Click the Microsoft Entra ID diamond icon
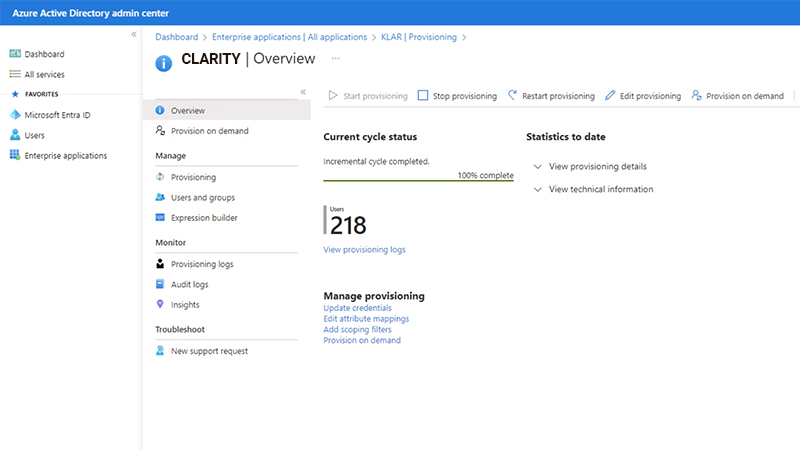 (15, 115)
